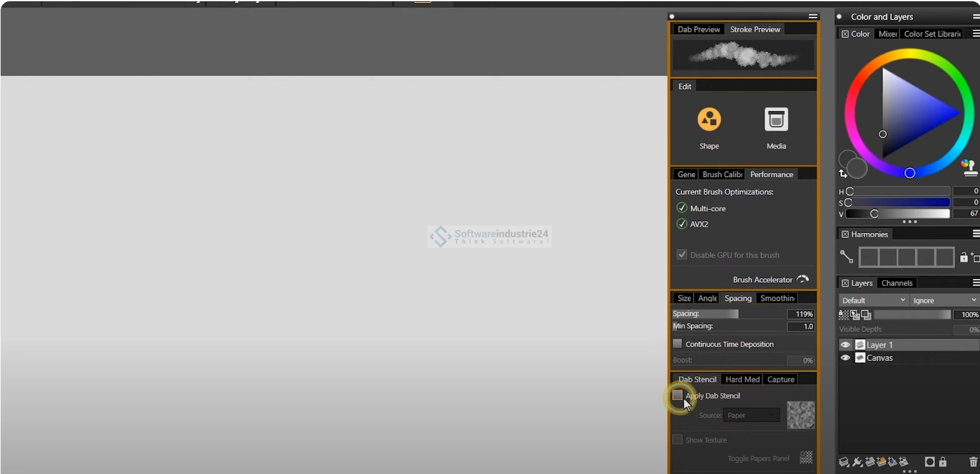Click the swap main and additional colors icon

pyautogui.click(x=843, y=174)
